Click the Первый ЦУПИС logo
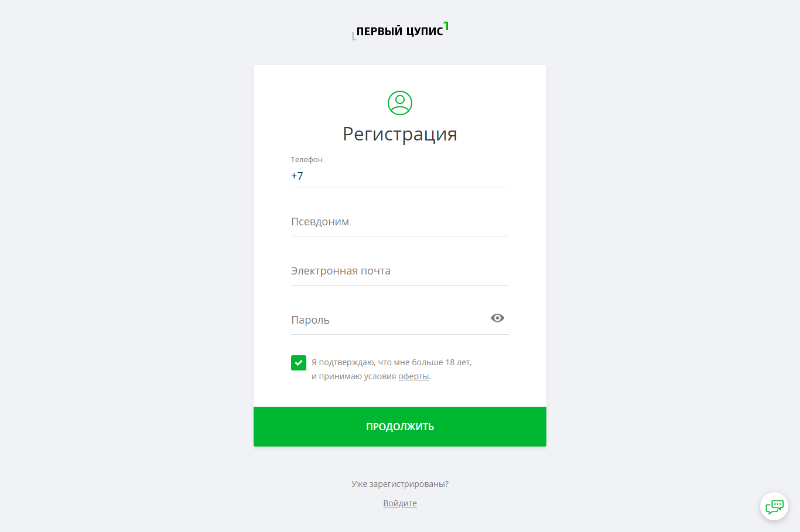 pyautogui.click(x=400, y=30)
